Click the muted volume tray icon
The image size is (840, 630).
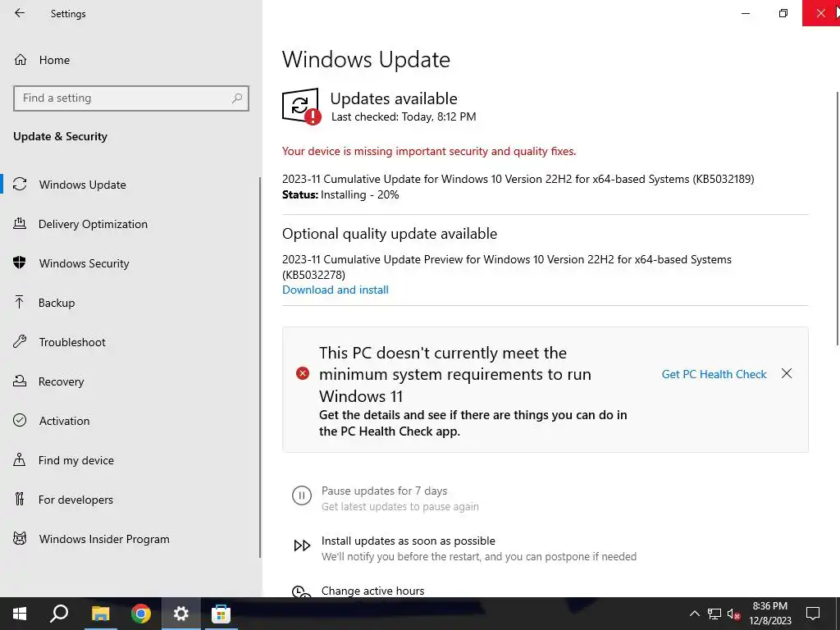pyautogui.click(x=734, y=614)
